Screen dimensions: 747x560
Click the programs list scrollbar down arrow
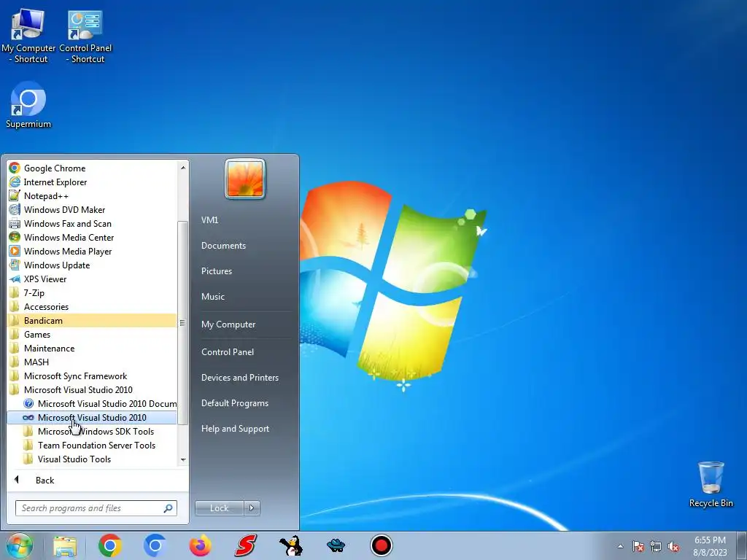tap(183, 460)
